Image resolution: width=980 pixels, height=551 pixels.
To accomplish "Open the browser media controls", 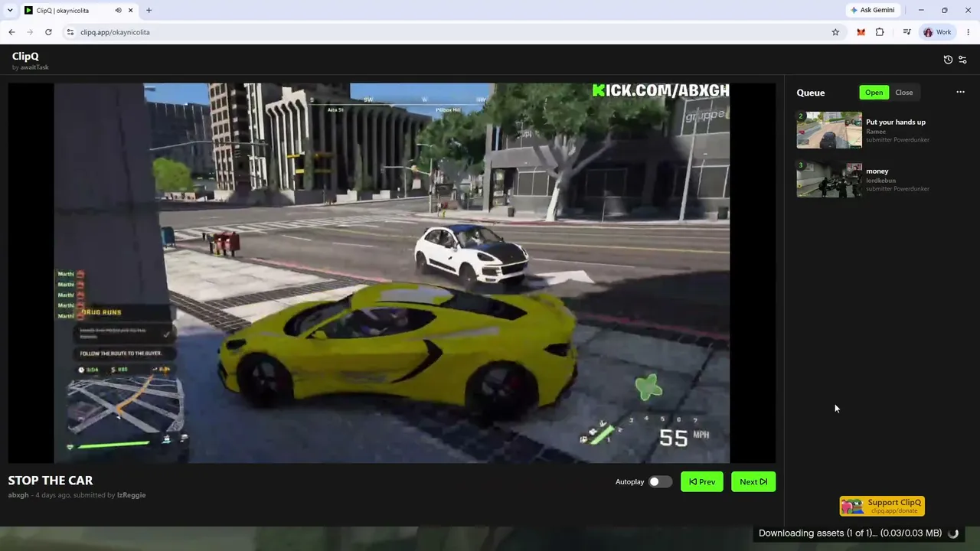I will pos(906,32).
